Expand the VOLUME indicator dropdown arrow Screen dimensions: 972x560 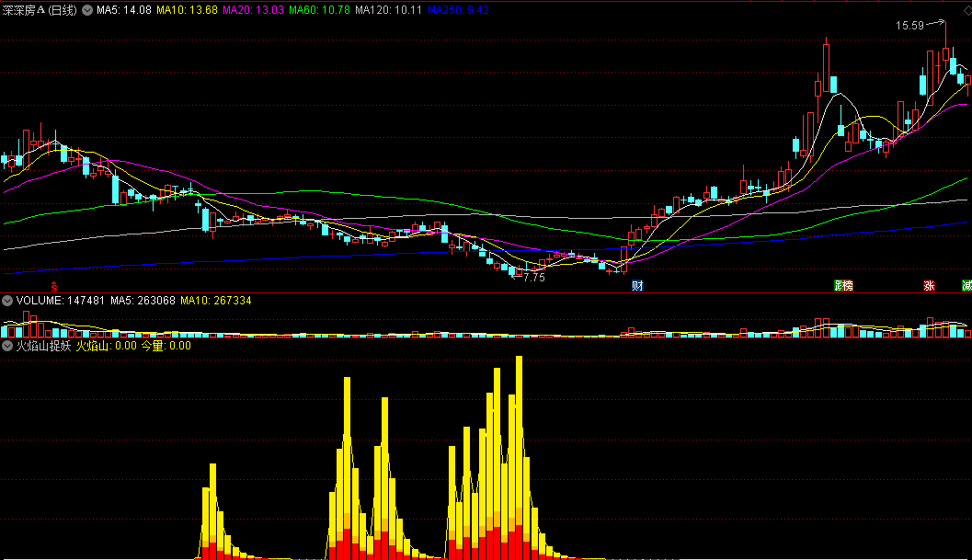click(7, 301)
